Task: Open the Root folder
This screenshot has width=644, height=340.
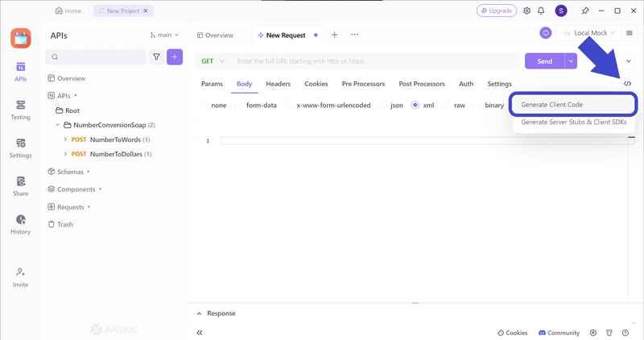Action: [68, 110]
